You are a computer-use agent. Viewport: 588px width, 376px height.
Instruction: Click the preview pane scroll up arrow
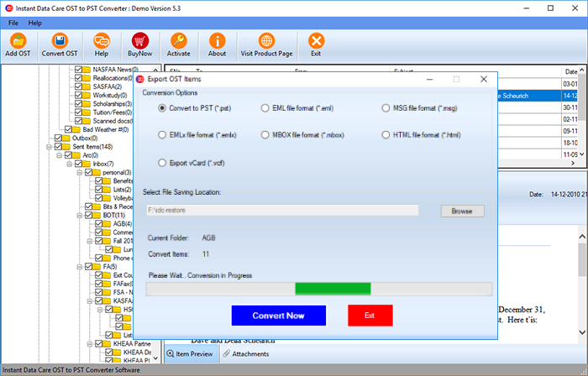point(582,237)
